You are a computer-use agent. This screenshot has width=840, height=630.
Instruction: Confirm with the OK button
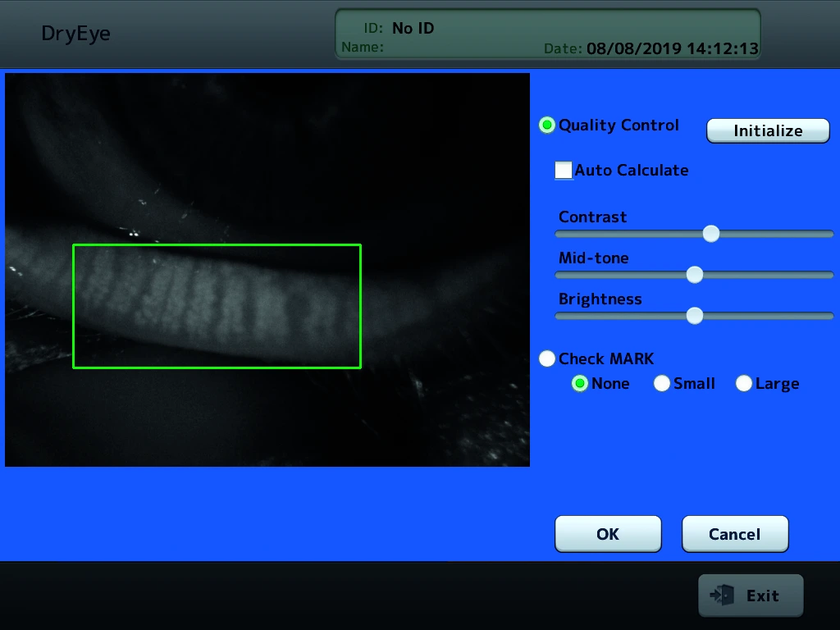pos(608,534)
